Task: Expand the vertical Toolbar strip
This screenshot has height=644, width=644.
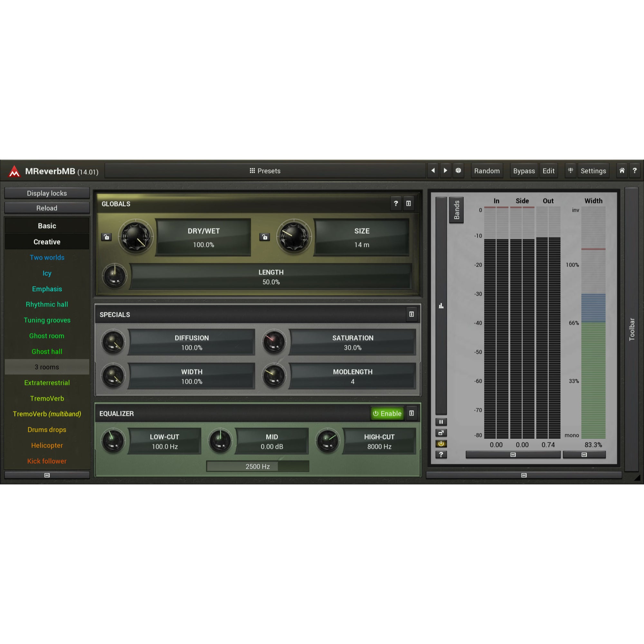Action: coord(632,329)
